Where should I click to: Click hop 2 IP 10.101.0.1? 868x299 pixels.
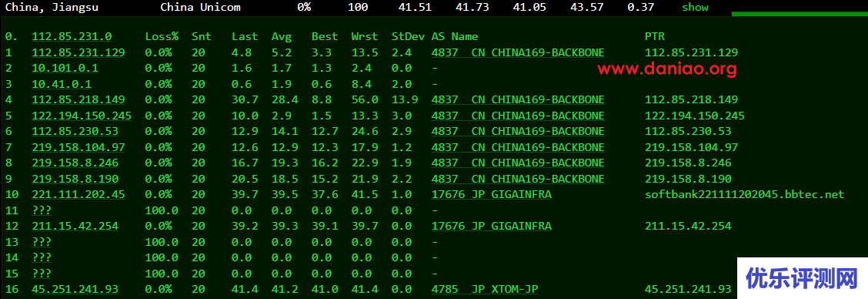pos(65,69)
